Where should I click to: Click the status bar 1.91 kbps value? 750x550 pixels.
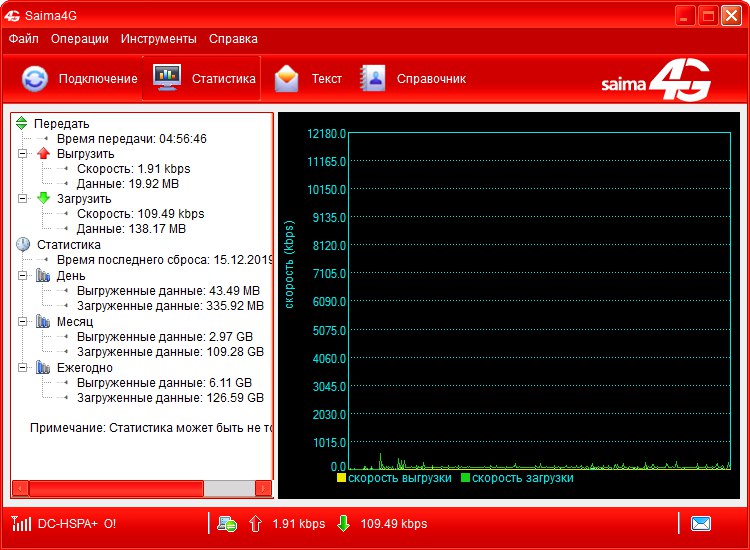[298, 524]
